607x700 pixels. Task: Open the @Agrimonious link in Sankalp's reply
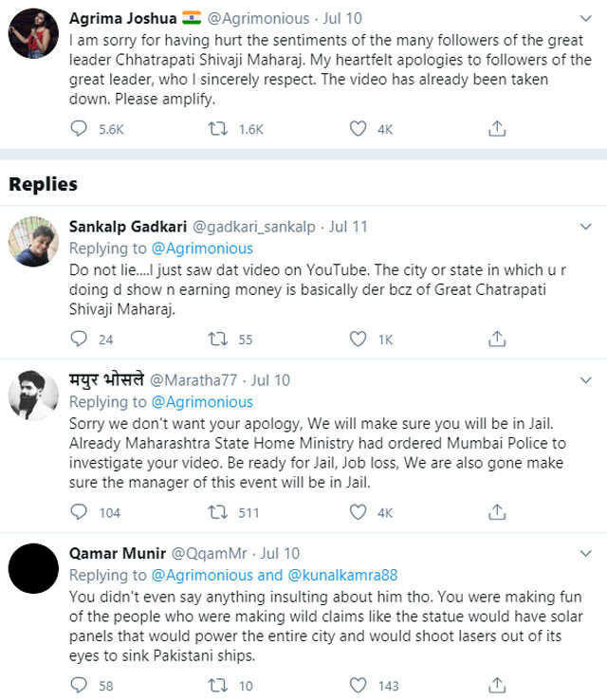coord(202,249)
